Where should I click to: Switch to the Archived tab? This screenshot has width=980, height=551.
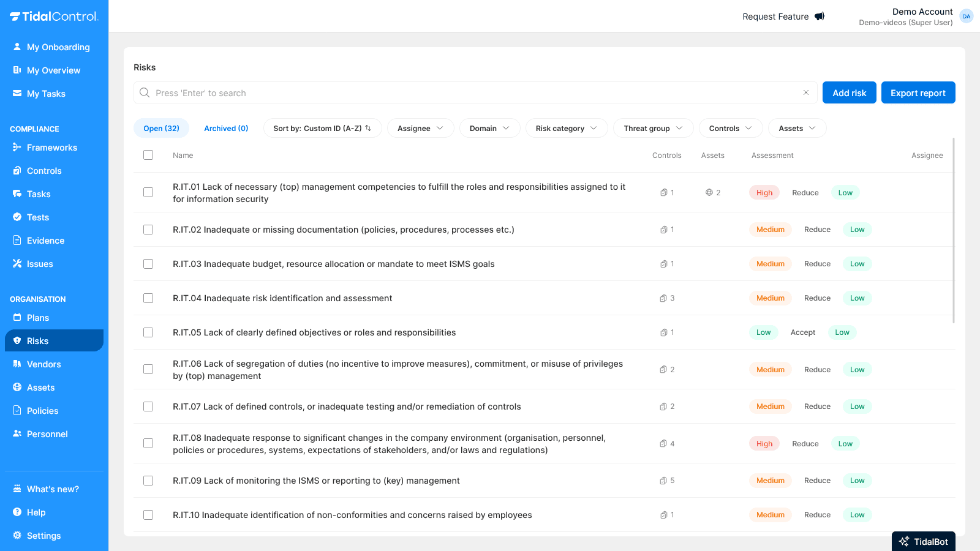click(226, 128)
